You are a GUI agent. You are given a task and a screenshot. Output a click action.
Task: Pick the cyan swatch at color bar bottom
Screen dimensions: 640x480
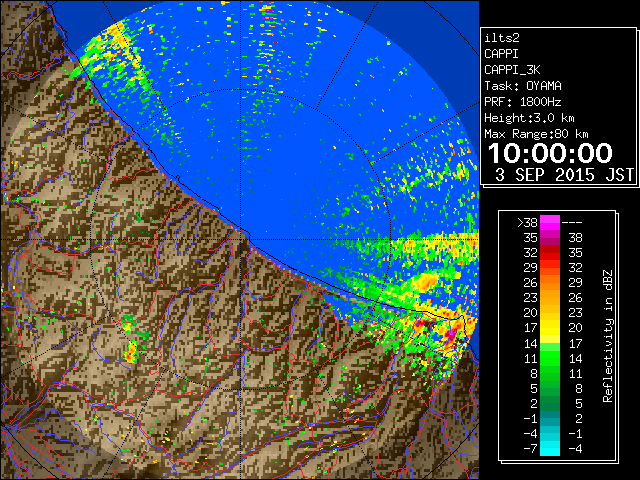(x=550, y=450)
